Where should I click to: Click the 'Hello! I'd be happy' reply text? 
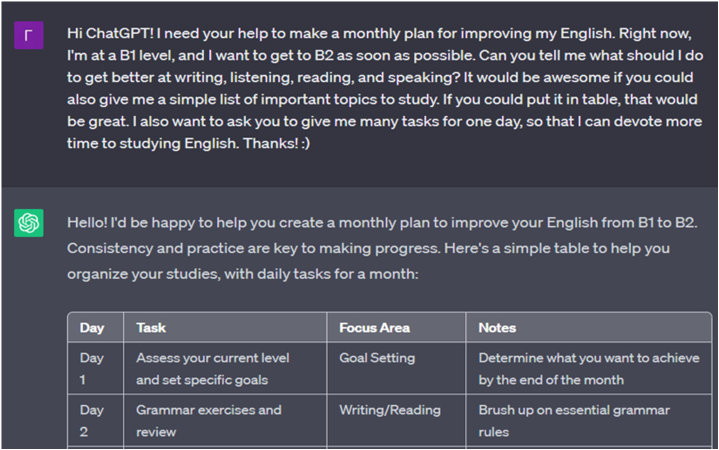pyautogui.click(x=382, y=248)
